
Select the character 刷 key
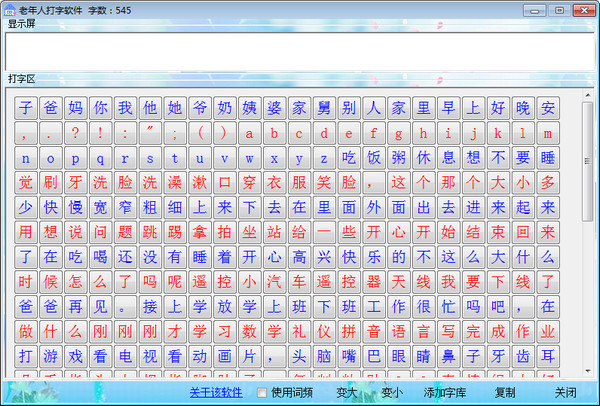tap(51, 183)
